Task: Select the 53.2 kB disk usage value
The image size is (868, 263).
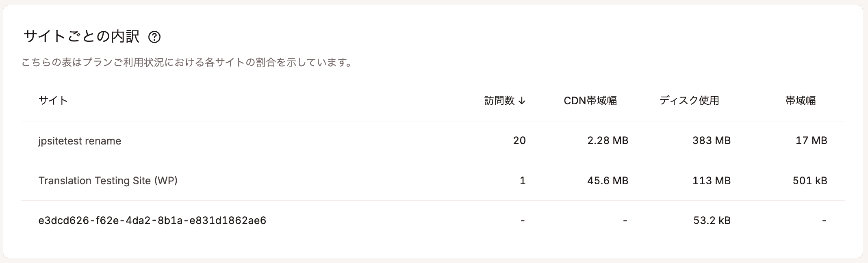Action: pyautogui.click(x=712, y=220)
